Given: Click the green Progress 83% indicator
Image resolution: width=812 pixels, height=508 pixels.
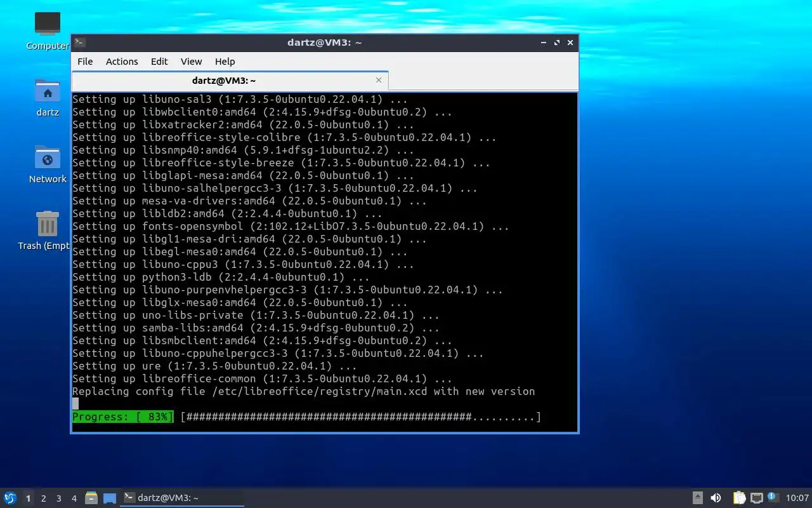Looking at the screenshot, I should coord(122,417).
